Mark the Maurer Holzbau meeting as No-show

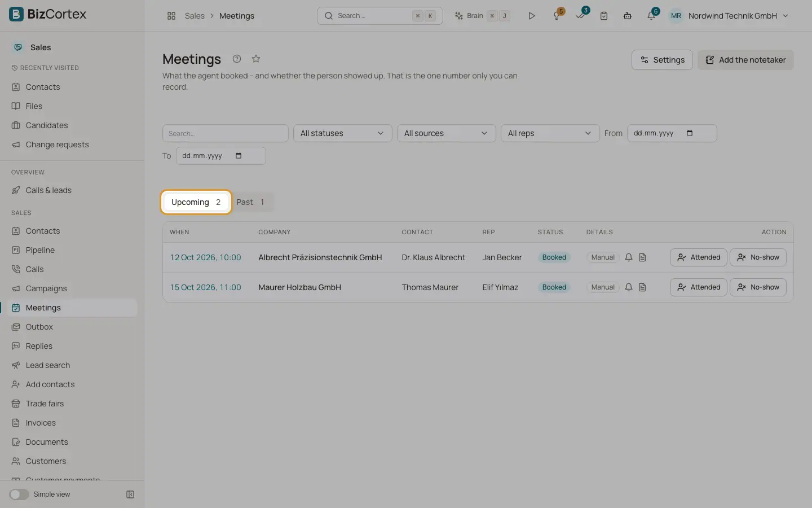pos(758,287)
